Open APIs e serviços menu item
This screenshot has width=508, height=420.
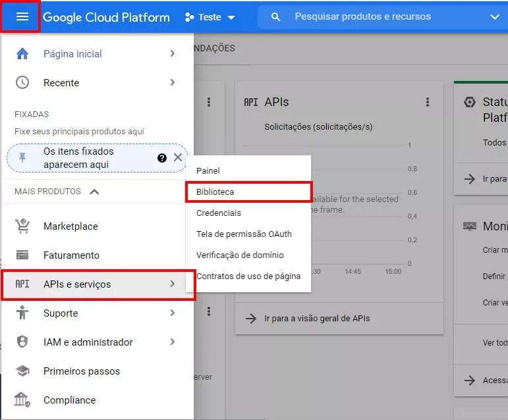click(98, 284)
